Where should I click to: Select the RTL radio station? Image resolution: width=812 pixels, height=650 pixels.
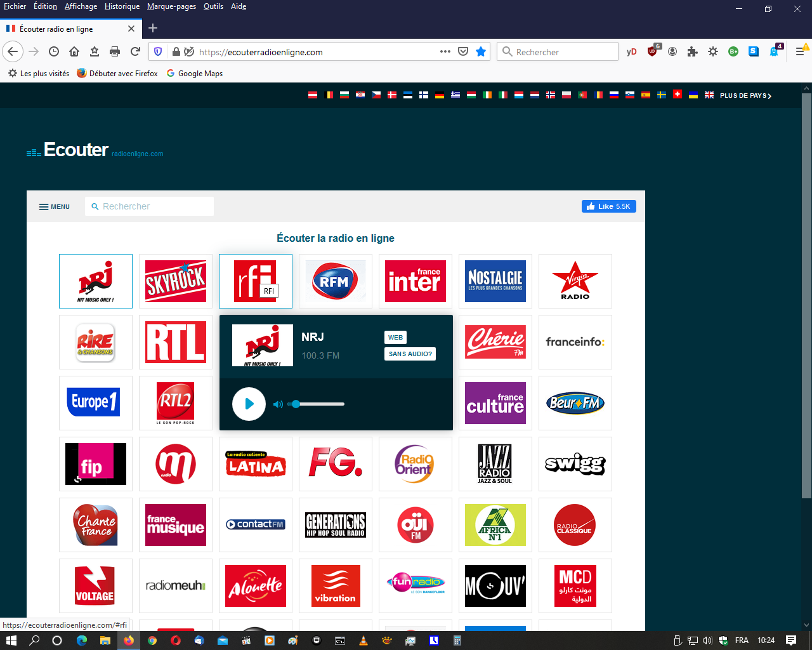[176, 342]
